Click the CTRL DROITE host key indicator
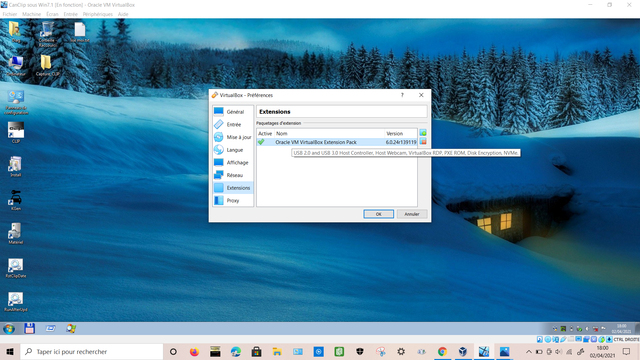This screenshot has width=640, height=360. 627,340
